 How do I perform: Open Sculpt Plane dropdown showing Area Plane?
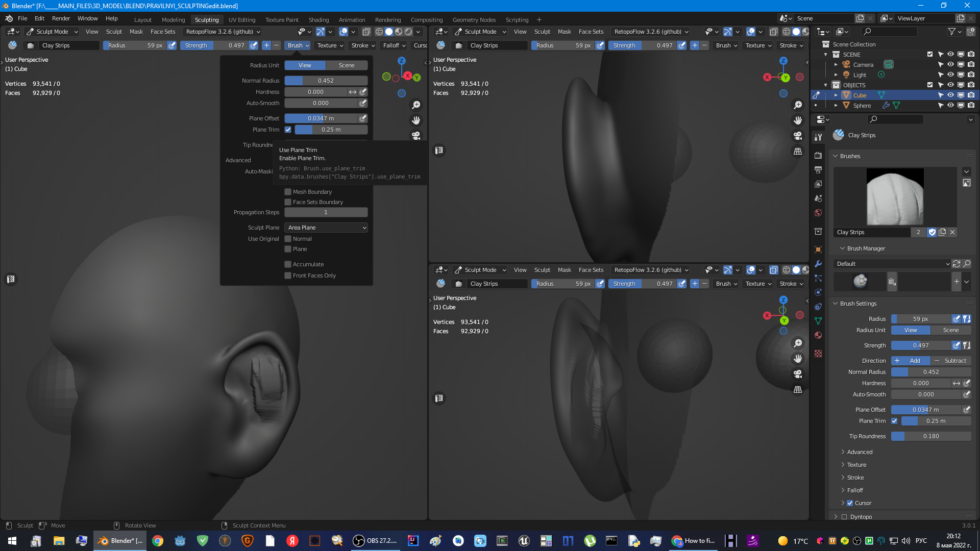coord(326,228)
